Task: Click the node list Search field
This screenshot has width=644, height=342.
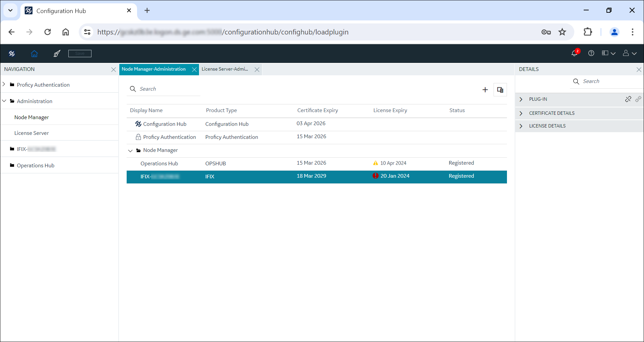Action: pyautogui.click(x=164, y=89)
